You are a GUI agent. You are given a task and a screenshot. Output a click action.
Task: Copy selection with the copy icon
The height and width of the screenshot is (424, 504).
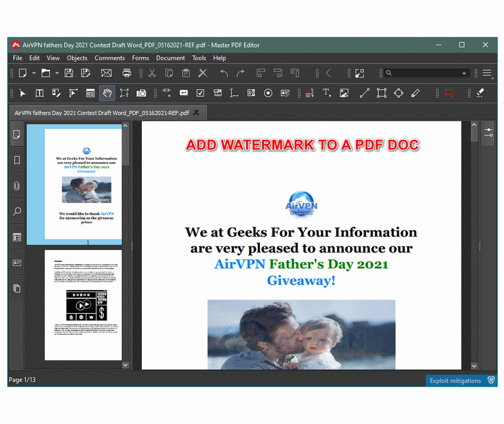point(169,73)
